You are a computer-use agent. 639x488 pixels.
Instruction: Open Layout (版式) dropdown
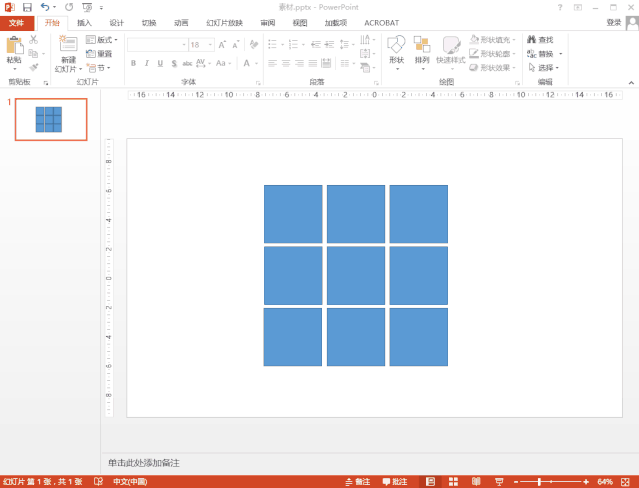click(x=102, y=40)
